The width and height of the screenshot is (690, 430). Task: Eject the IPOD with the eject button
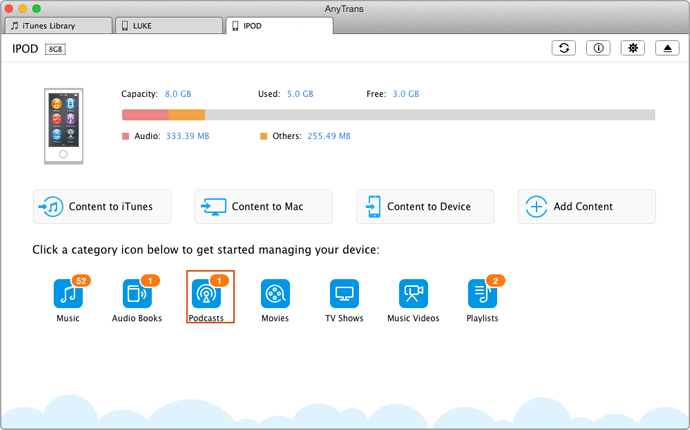coord(668,48)
